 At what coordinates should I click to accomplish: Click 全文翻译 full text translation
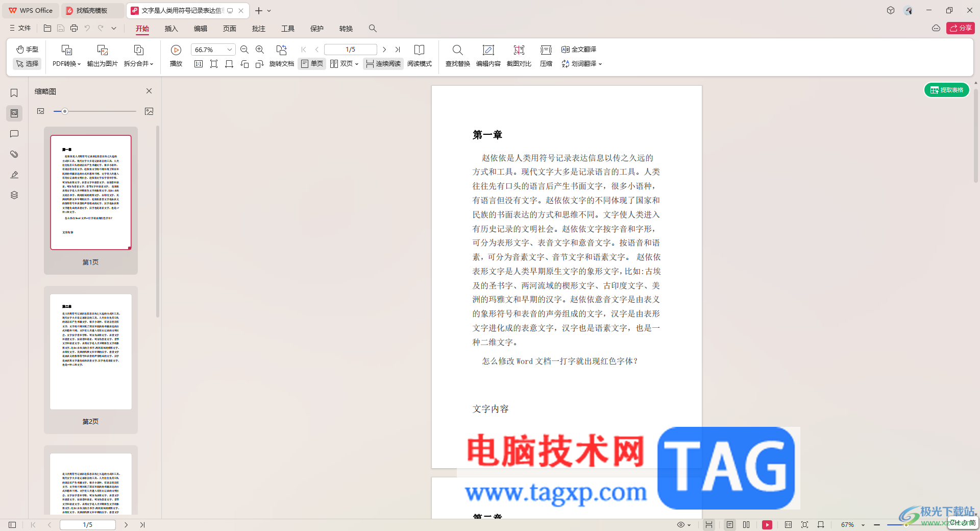[579, 50]
